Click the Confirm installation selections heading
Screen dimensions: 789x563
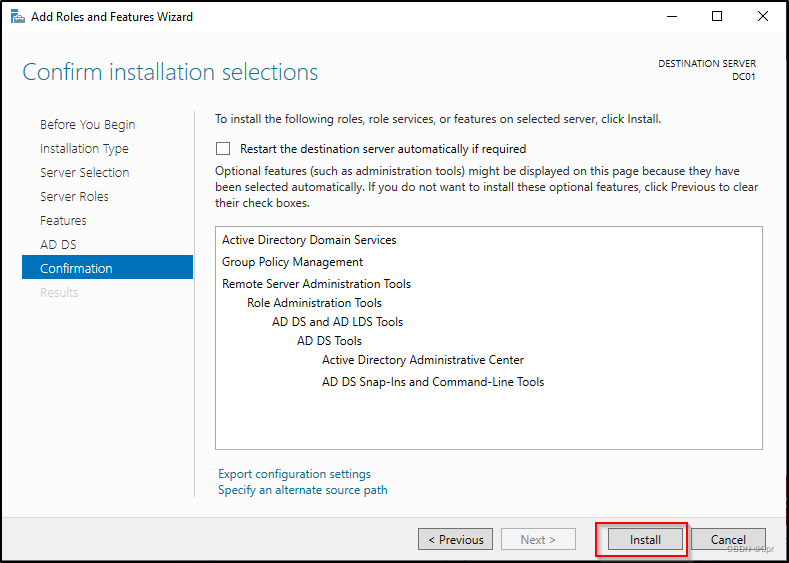click(x=170, y=72)
